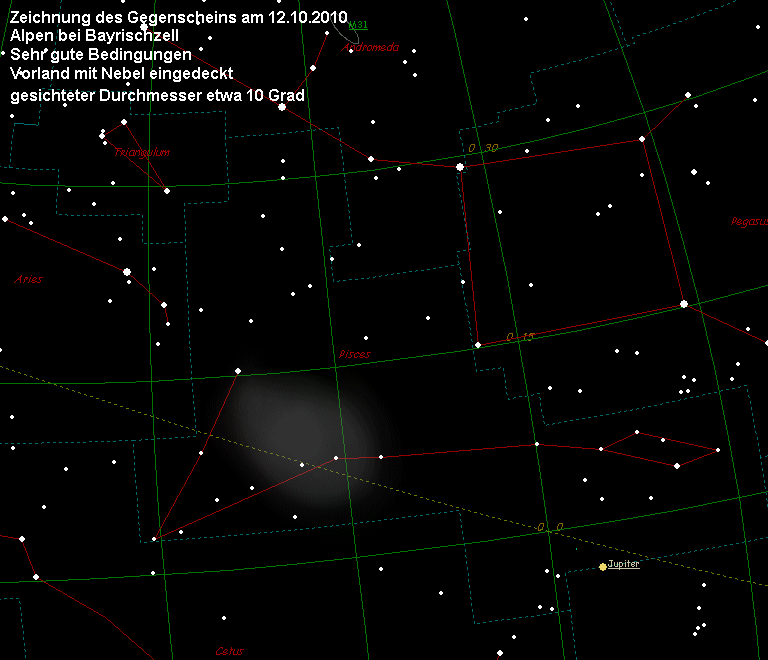Click the center of the Gegenschein glow

point(303,440)
